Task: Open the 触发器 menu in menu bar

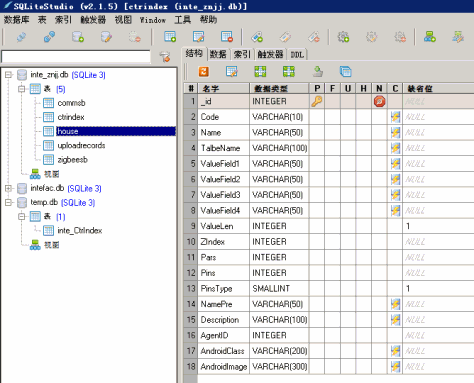Action: tap(93, 20)
